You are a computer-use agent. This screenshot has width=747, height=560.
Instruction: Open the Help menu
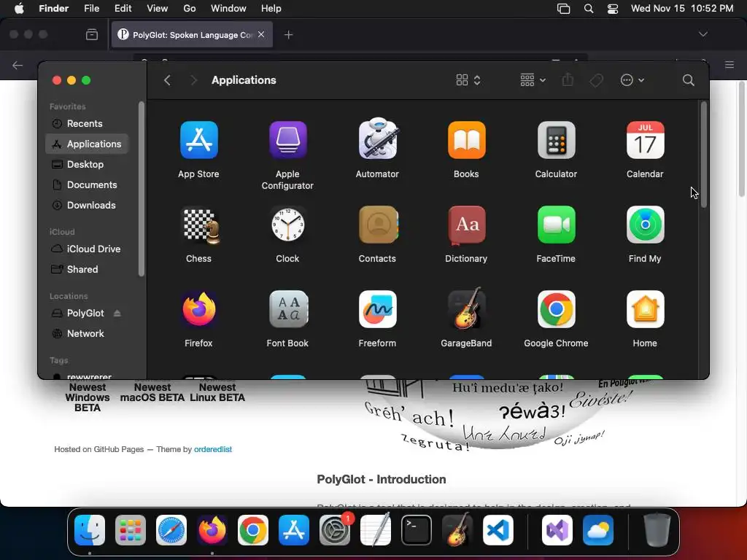click(271, 9)
